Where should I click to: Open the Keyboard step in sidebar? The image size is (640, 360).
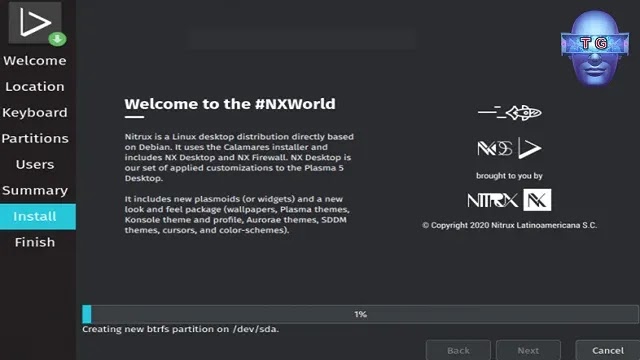pos(35,113)
